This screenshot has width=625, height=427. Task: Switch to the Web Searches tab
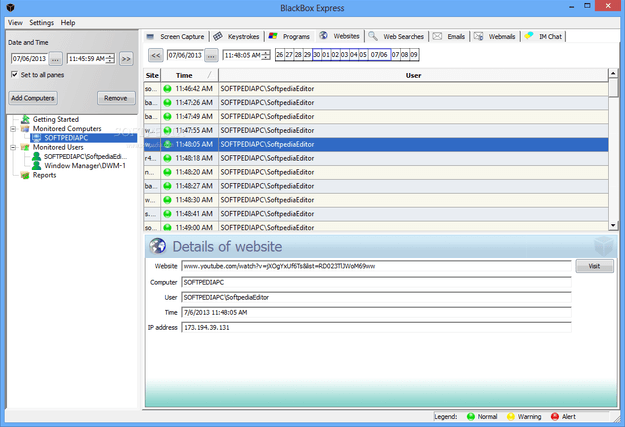tap(397, 36)
